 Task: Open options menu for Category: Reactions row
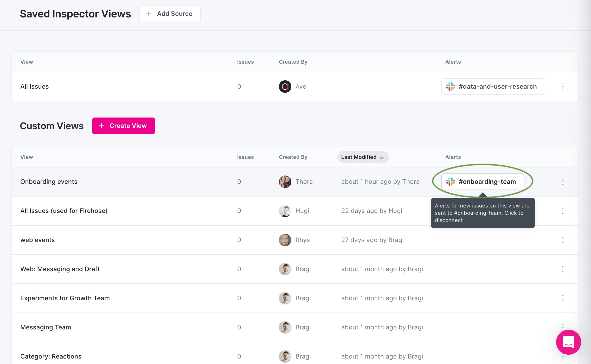click(563, 356)
